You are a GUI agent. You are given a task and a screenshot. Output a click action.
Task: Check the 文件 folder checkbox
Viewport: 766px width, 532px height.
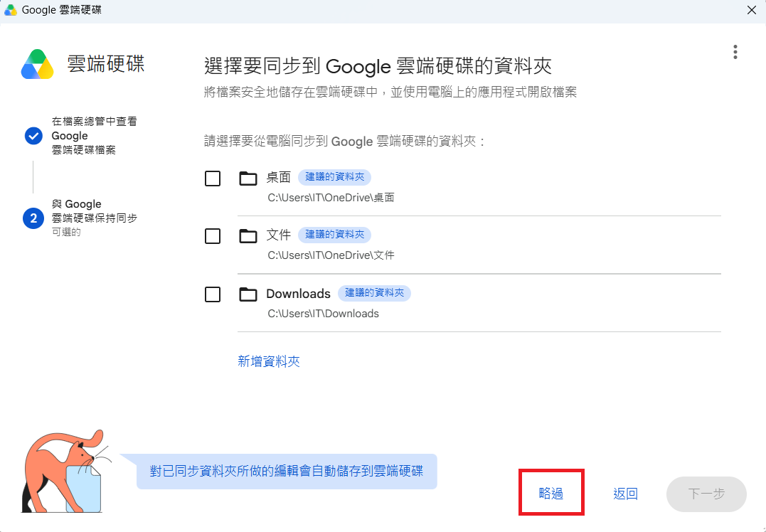click(x=213, y=236)
